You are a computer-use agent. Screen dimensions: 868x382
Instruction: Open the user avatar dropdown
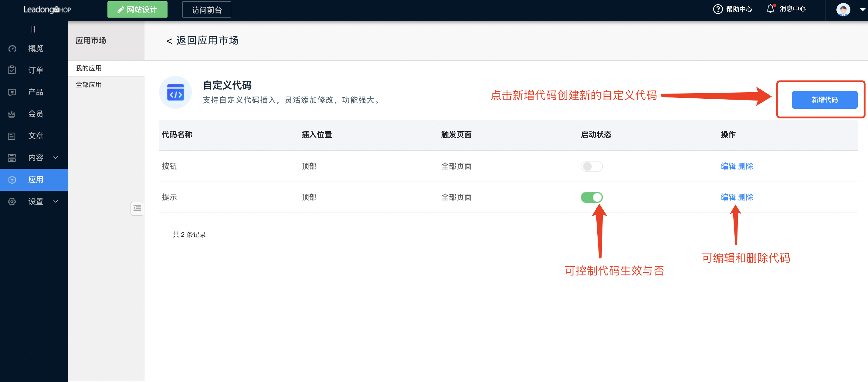[x=843, y=9]
